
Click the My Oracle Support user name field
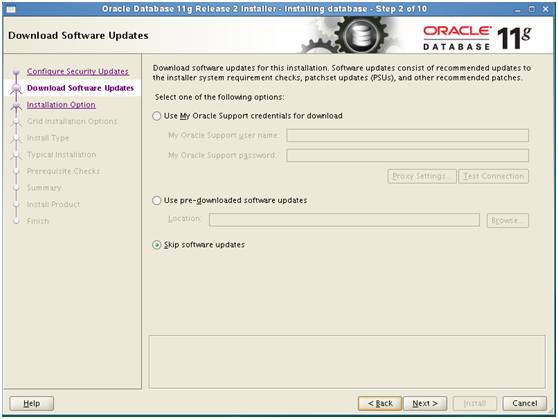coord(407,135)
